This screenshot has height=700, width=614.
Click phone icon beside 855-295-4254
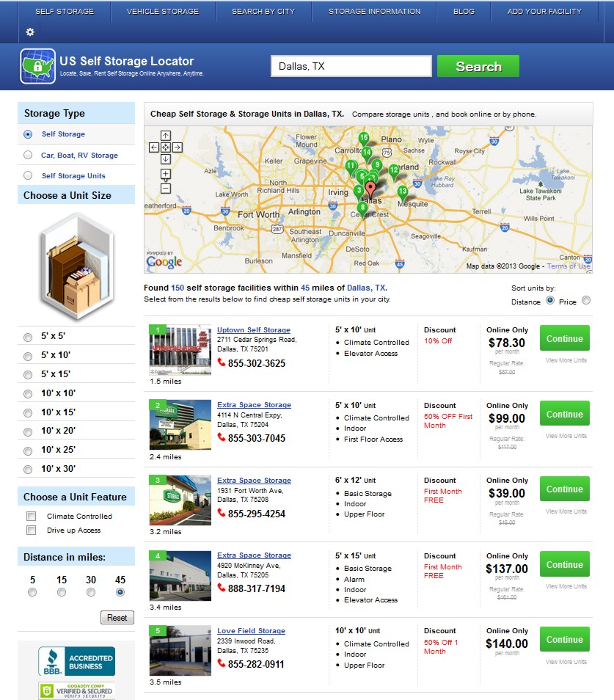click(x=222, y=512)
